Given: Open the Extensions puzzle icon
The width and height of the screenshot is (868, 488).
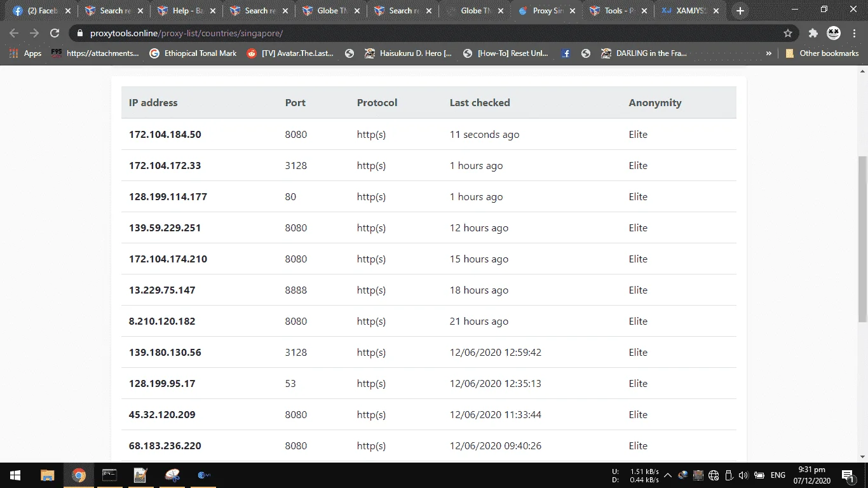Looking at the screenshot, I should [x=813, y=33].
